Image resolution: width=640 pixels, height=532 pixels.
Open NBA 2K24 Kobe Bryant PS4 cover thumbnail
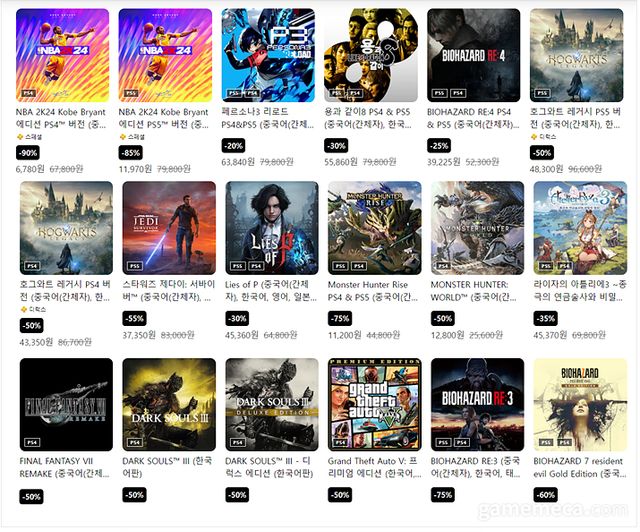tap(62, 55)
